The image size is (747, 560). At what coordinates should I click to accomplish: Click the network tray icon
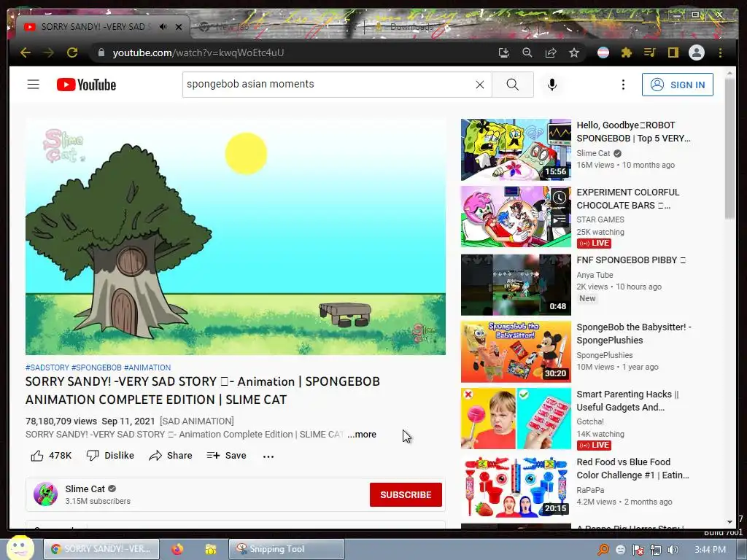(x=656, y=550)
